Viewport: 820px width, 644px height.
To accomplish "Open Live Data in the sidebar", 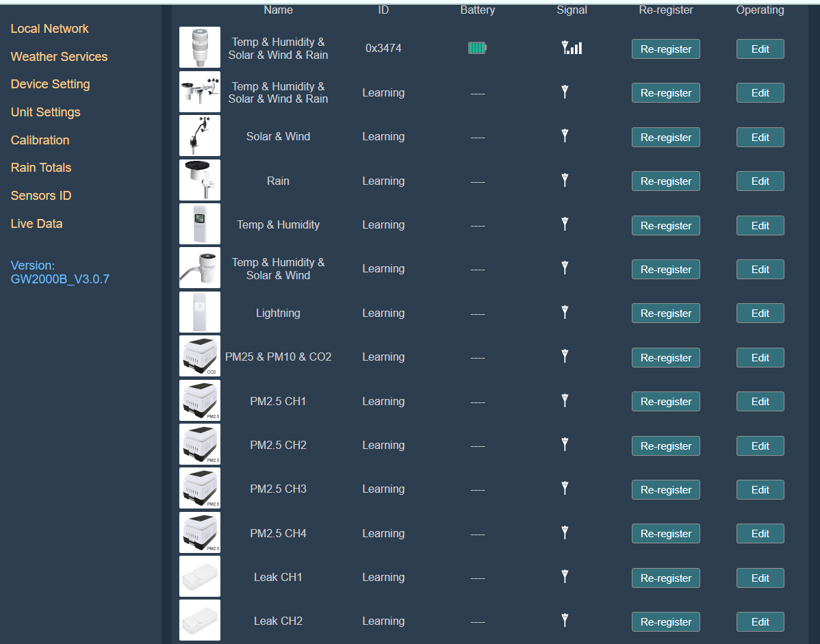I will (37, 224).
